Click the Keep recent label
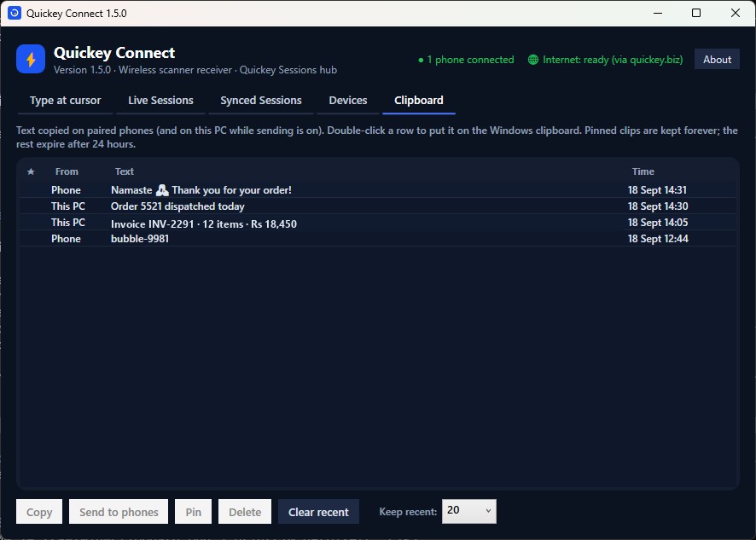Screen dimensions: 756x540 [x=408, y=512]
